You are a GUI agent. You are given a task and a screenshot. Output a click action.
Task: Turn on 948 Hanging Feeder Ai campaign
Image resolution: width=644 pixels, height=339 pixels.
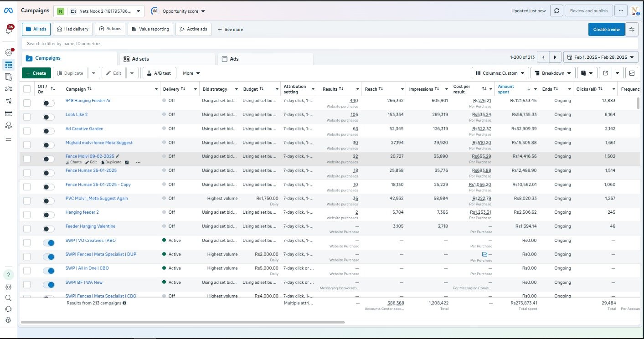(x=48, y=103)
